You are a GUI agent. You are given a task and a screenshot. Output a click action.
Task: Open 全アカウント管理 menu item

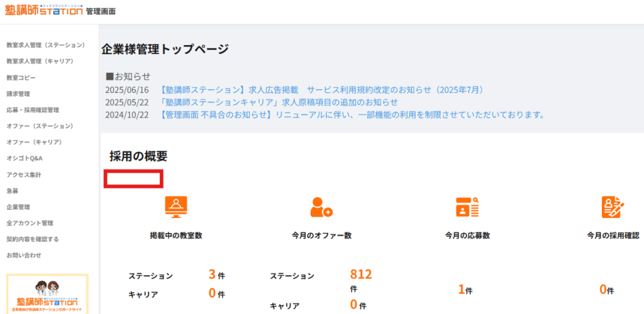pyautogui.click(x=30, y=223)
